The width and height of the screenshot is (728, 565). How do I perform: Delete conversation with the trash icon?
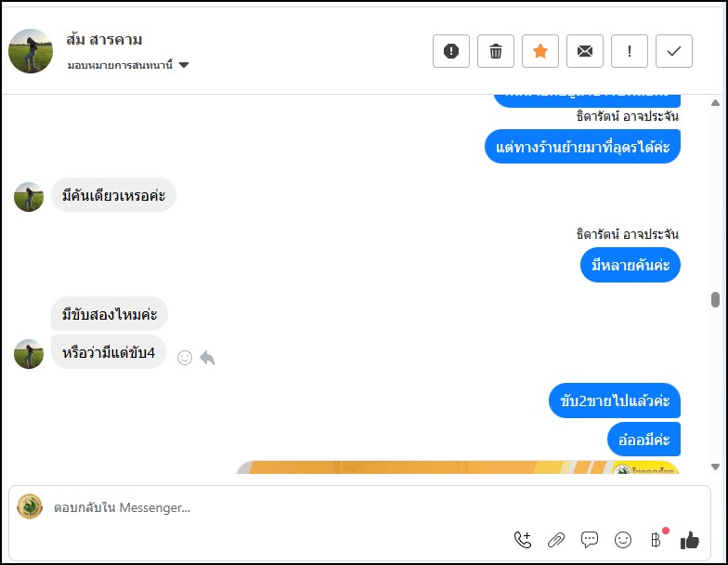coord(496,51)
